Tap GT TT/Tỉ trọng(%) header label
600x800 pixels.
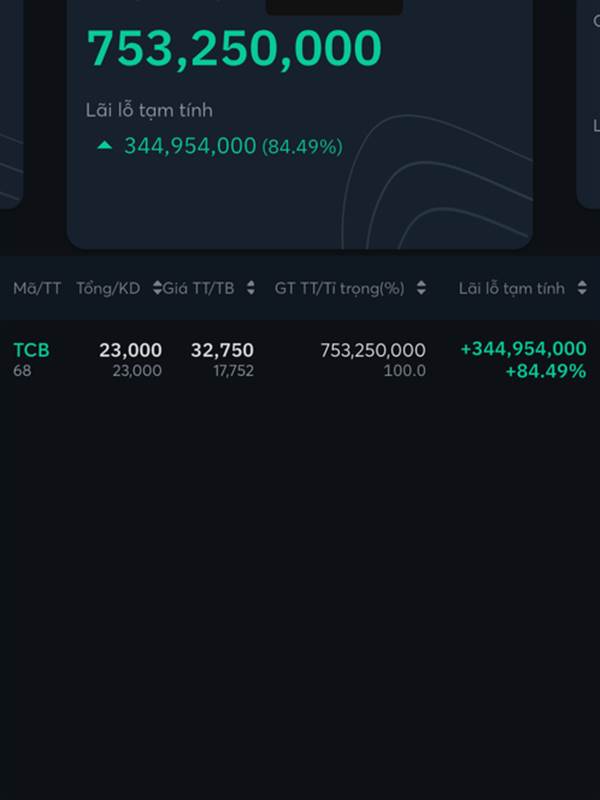pos(339,289)
